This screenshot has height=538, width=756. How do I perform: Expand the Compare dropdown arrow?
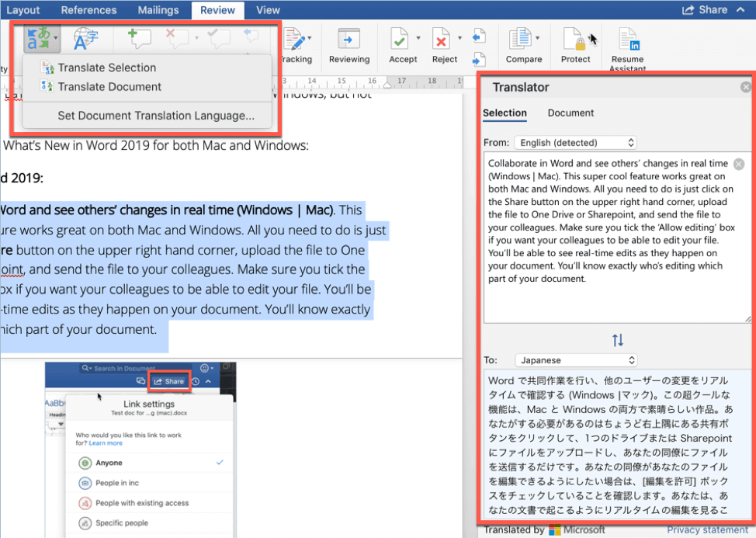[537, 38]
